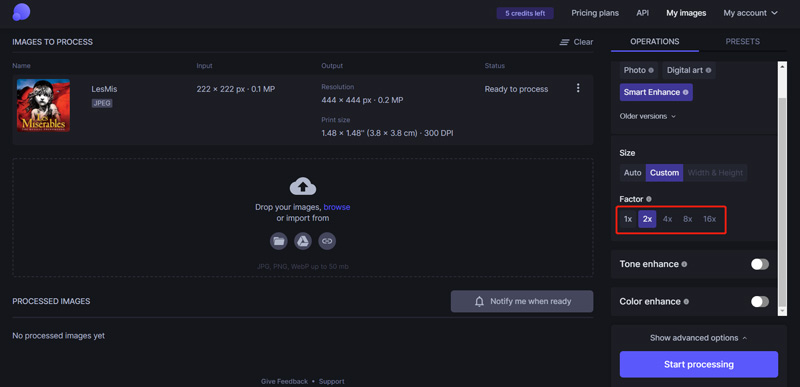
Task: Click the Start processing button
Action: 698,364
